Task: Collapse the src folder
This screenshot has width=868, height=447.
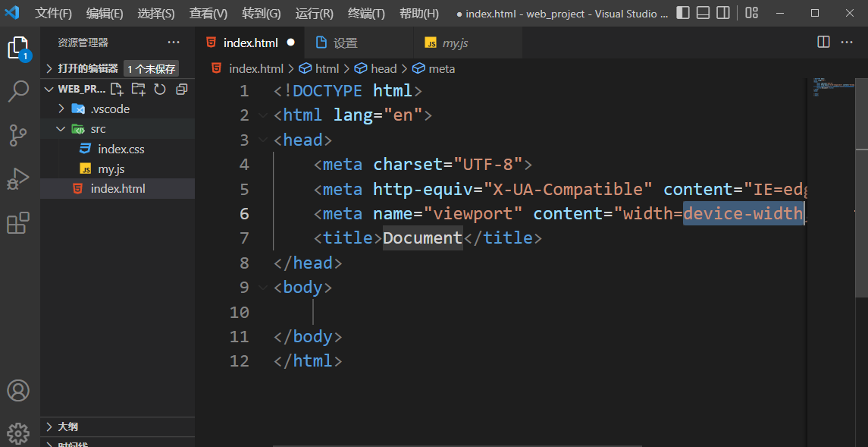Action: pyautogui.click(x=61, y=129)
